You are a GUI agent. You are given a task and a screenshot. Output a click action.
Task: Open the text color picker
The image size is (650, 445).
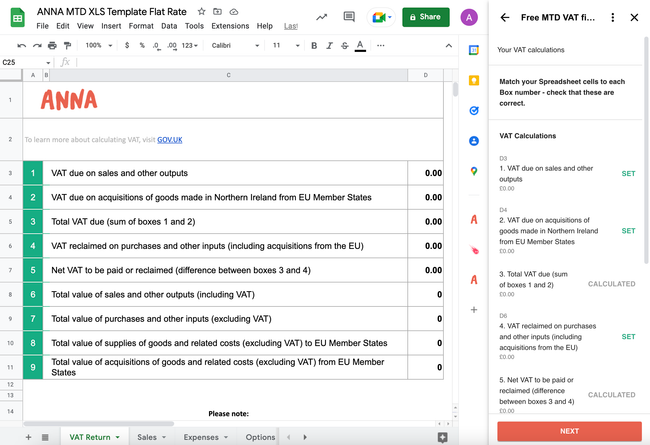click(360, 45)
